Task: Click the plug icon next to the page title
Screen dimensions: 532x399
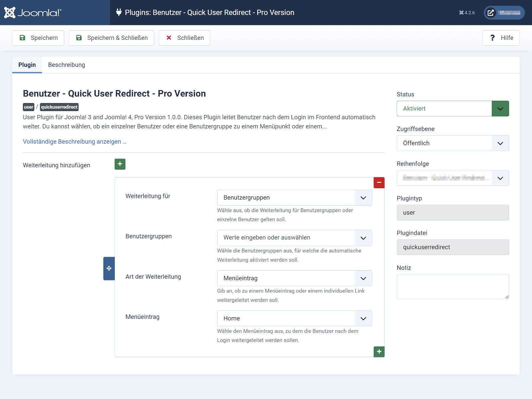Action: [x=118, y=12]
